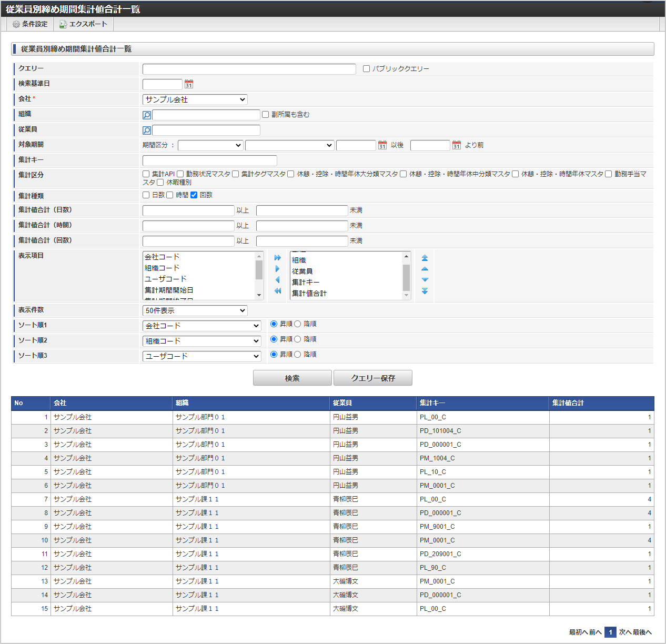Click the 組織 search magnifier icon
The width and height of the screenshot is (666, 644).
(147, 115)
